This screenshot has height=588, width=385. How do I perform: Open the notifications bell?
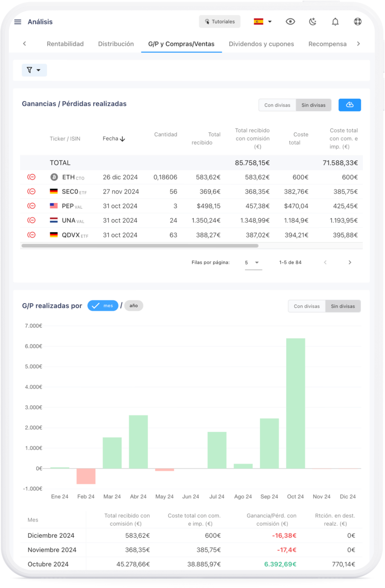click(335, 22)
